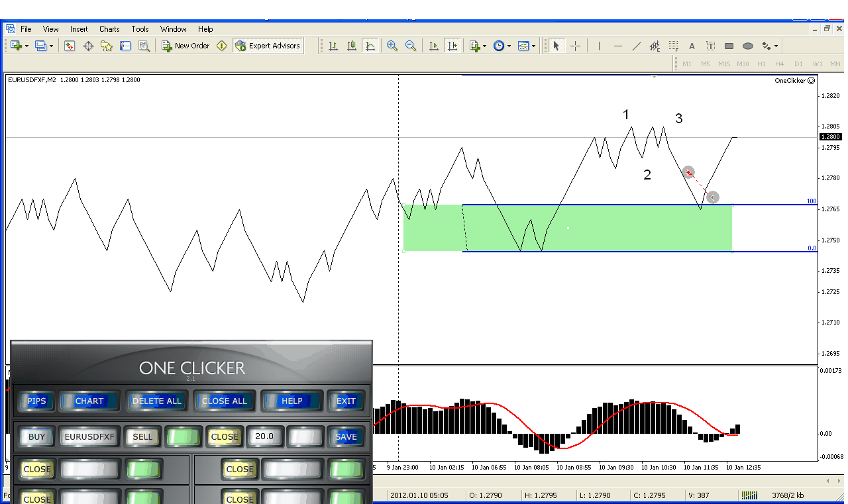Open the Charts menu
848x504 pixels.
point(109,29)
